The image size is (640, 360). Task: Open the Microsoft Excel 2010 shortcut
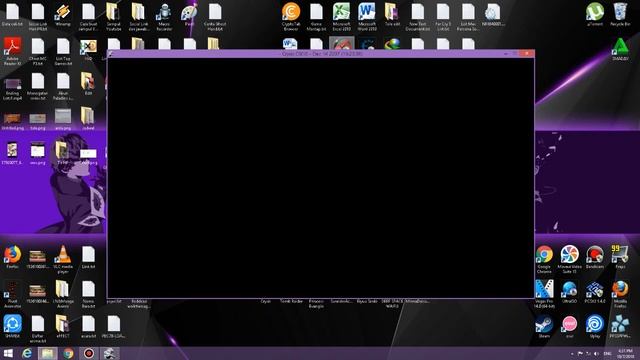pos(341,17)
